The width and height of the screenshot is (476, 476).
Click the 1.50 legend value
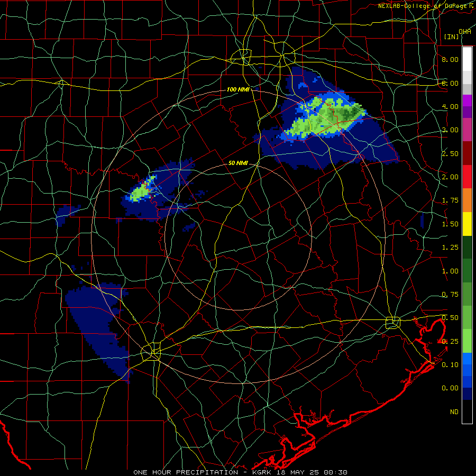450,224
